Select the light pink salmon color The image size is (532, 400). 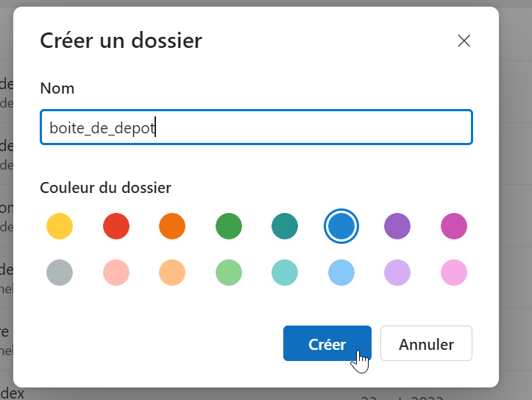click(116, 273)
